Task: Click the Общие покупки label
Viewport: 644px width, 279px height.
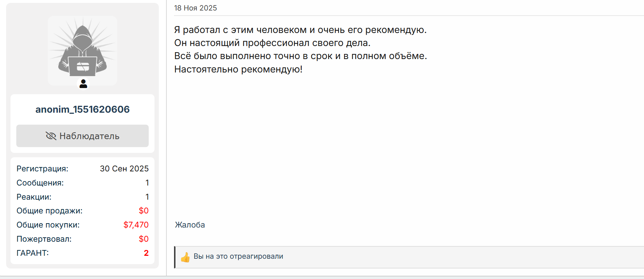Action: (48, 225)
